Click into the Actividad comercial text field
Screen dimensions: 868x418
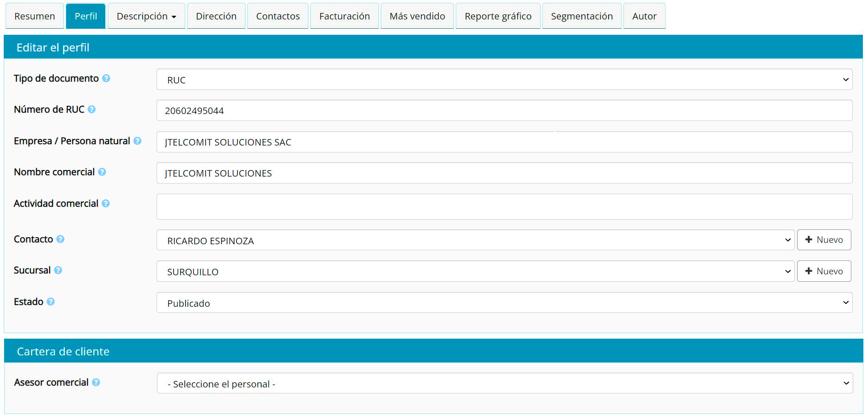pyautogui.click(x=504, y=207)
